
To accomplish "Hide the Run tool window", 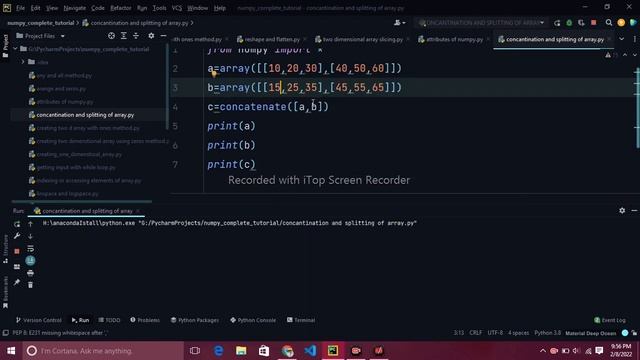I will click(634, 211).
